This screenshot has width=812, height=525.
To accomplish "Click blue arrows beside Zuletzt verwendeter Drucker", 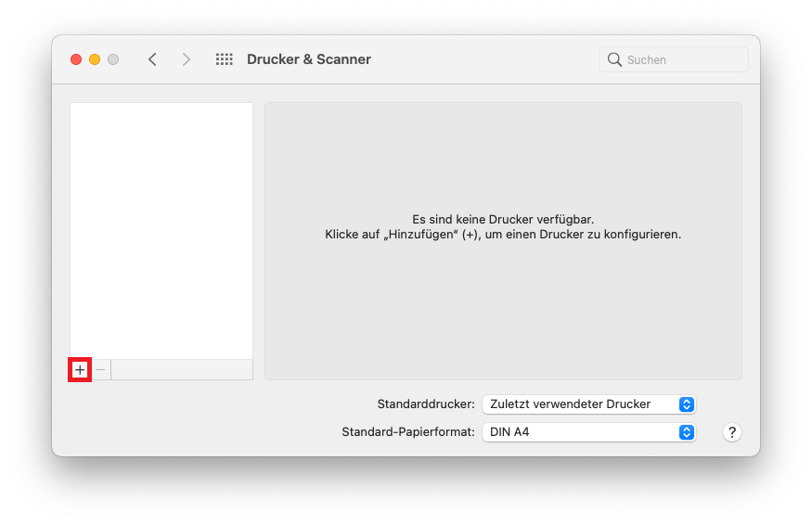I will tap(686, 404).
